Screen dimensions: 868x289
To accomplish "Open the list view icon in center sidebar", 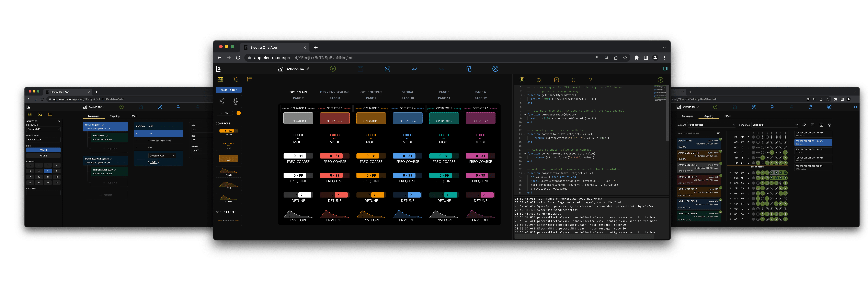I will tap(249, 79).
